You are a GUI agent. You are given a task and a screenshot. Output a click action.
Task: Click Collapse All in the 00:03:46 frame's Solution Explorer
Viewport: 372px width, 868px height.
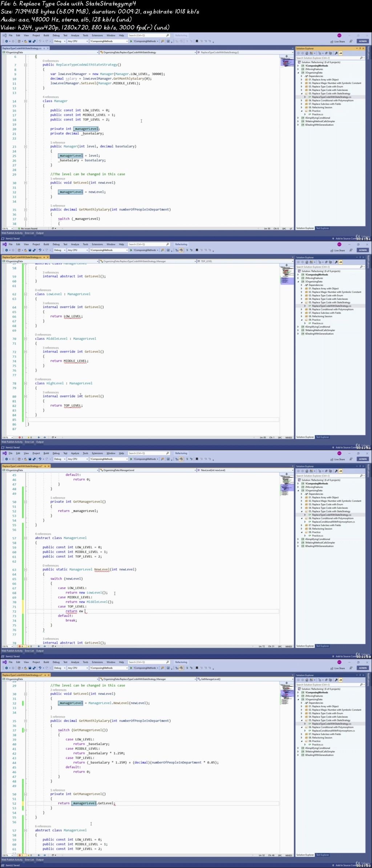pyautogui.click(x=326, y=262)
